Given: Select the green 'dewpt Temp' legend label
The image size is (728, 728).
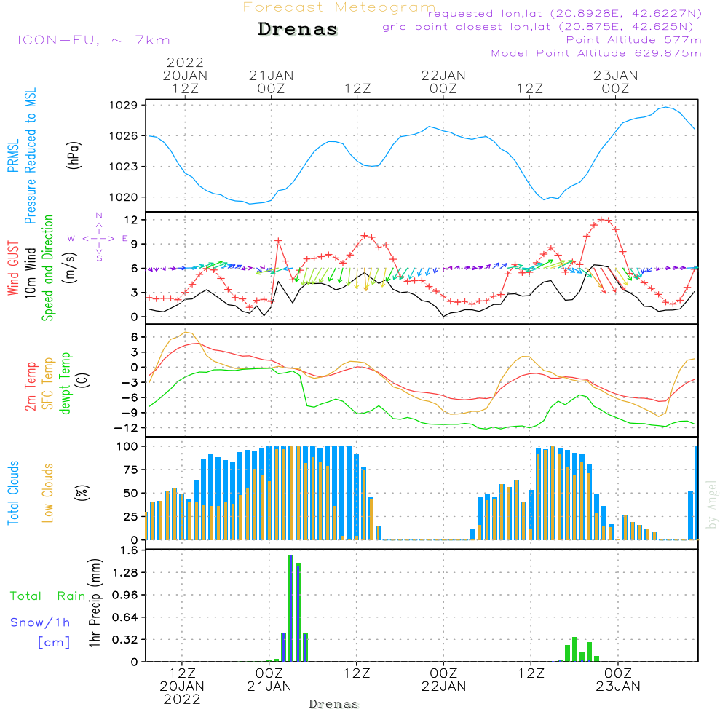Looking at the screenshot, I should [x=65, y=384].
